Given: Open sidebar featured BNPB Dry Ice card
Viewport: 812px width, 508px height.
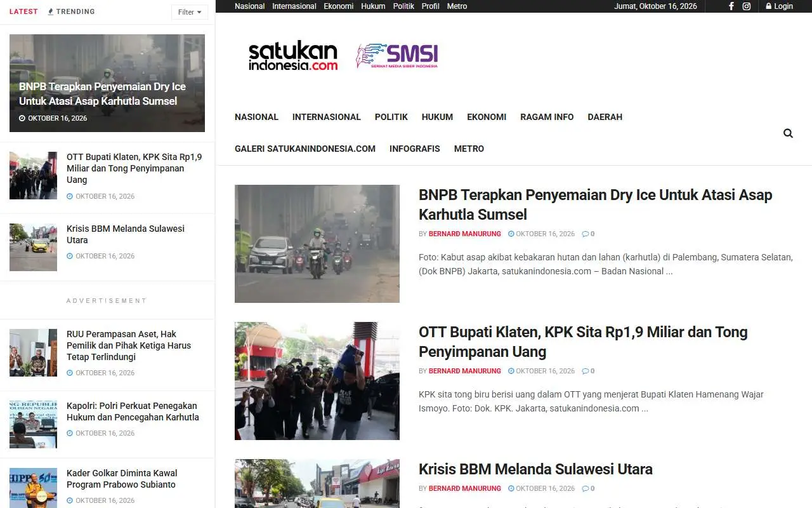Looking at the screenshot, I should (x=107, y=83).
